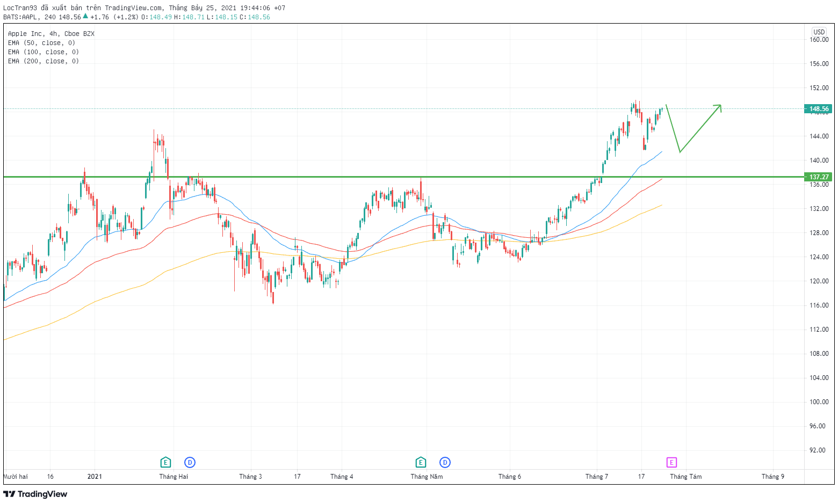Click the 116.00 price axis label
This screenshot has width=838, height=504.
point(819,305)
